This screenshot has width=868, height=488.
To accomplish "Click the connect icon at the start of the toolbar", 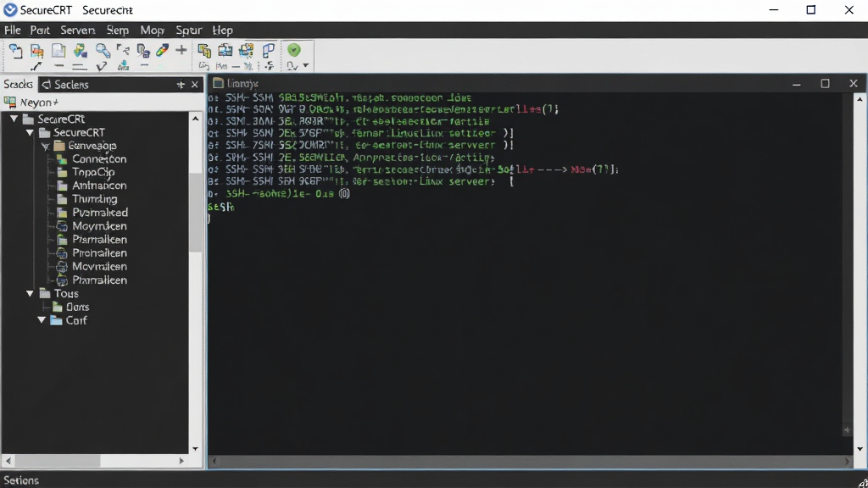I will click(15, 51).
